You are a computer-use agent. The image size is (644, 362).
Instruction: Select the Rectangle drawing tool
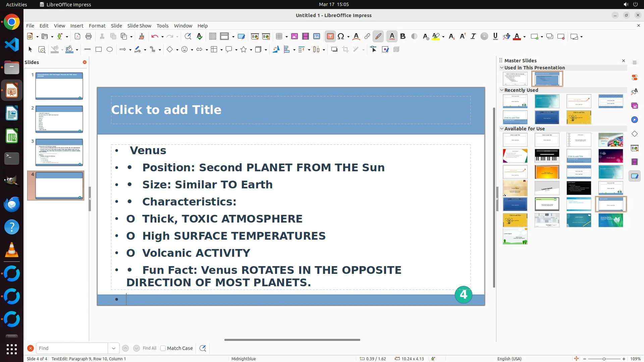[x=99, y=50]
